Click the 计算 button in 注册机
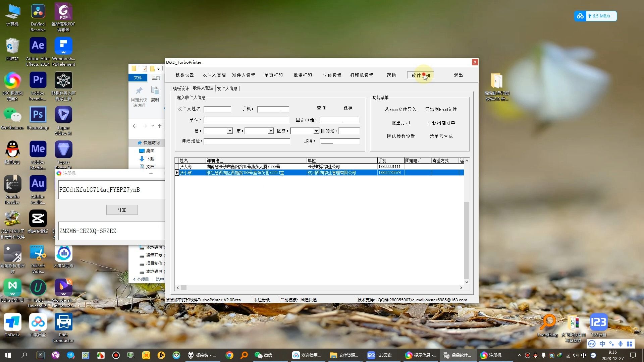Screen dimensions: 644x362 pyautogui.click(x=122, y=210)
